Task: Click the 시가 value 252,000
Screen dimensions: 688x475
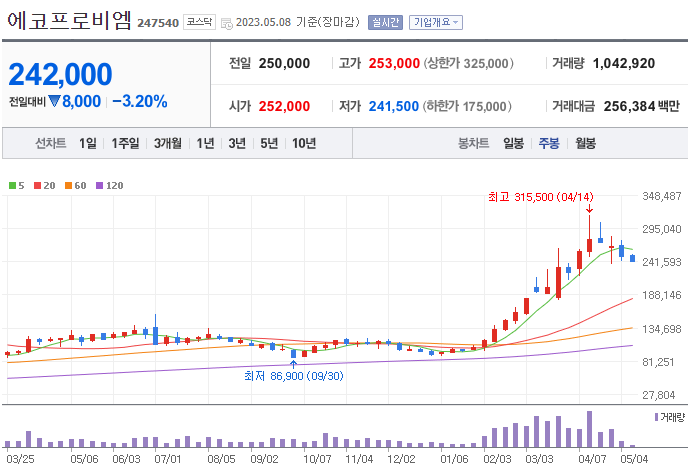Action: [x=284, y=107]
